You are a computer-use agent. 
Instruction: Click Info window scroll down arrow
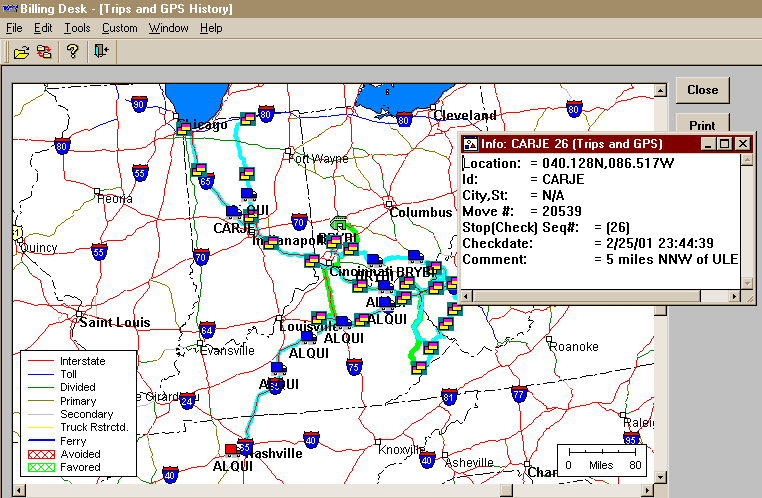pos(747,283)
